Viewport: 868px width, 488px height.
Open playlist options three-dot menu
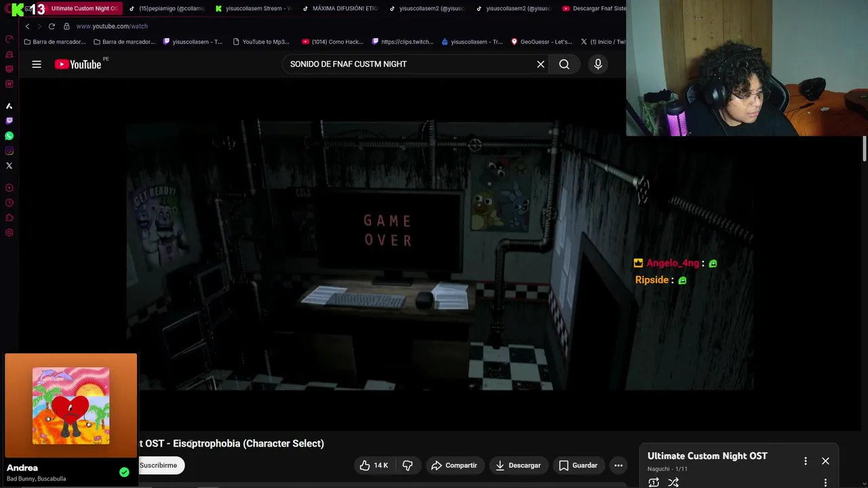pos(806,461)
